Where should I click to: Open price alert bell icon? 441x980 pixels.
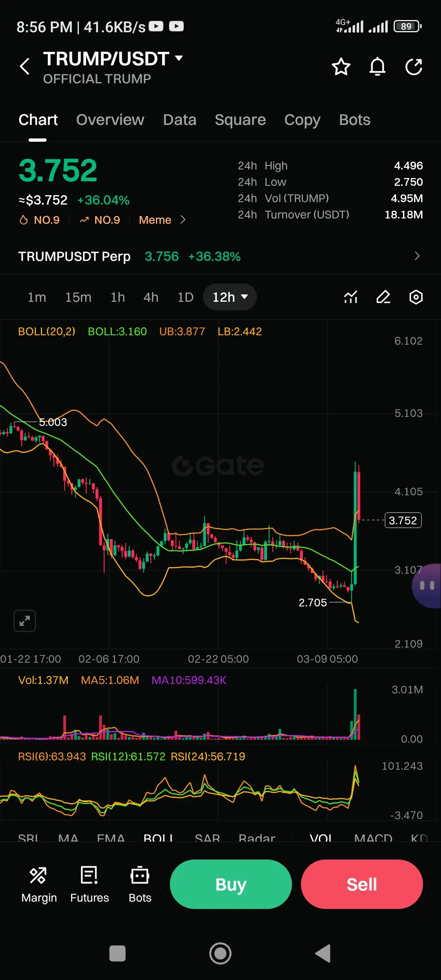[x=377, y=67]
